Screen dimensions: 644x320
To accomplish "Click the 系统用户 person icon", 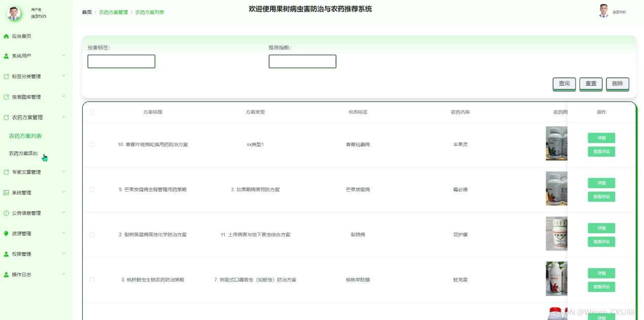I will (x=6, y=56).
